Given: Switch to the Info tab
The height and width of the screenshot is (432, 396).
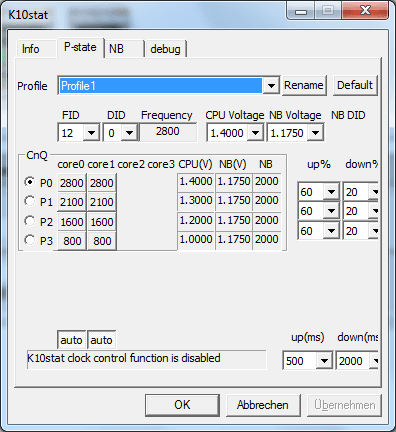Looking at the screenshot, I should 36,49.
